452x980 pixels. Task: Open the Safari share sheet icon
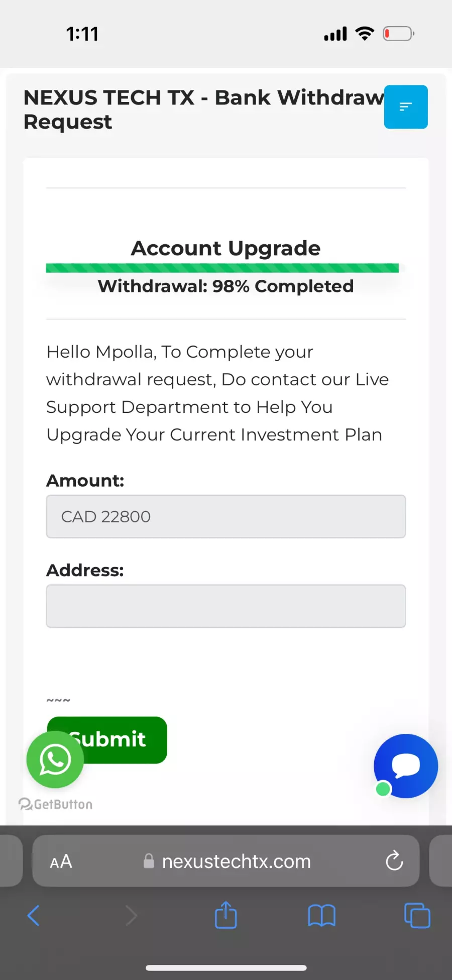(x=226, y=915)
